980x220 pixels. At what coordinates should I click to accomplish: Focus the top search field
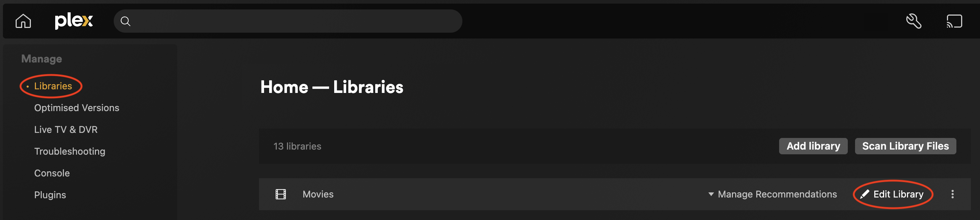293,21
